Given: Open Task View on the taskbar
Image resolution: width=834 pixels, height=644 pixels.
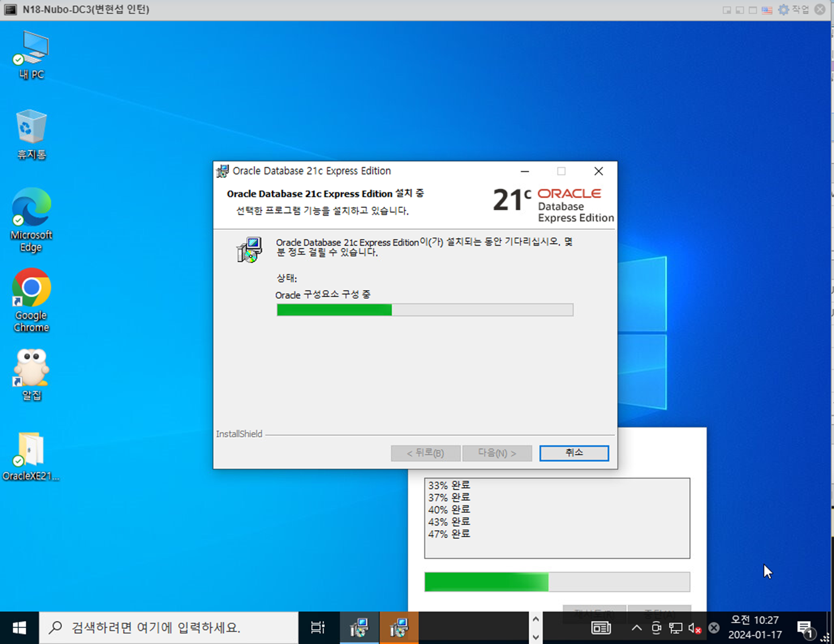Looking at the screenshot, I should click(317, 628).
